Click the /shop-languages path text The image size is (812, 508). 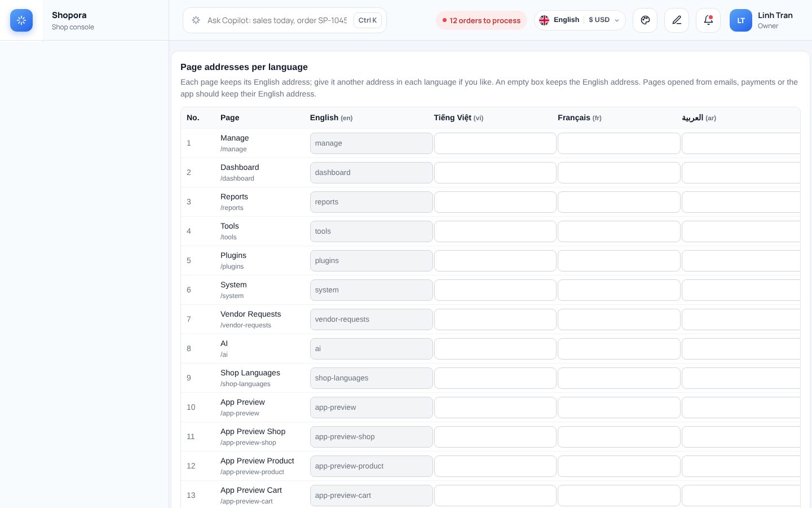pos(245,384)
